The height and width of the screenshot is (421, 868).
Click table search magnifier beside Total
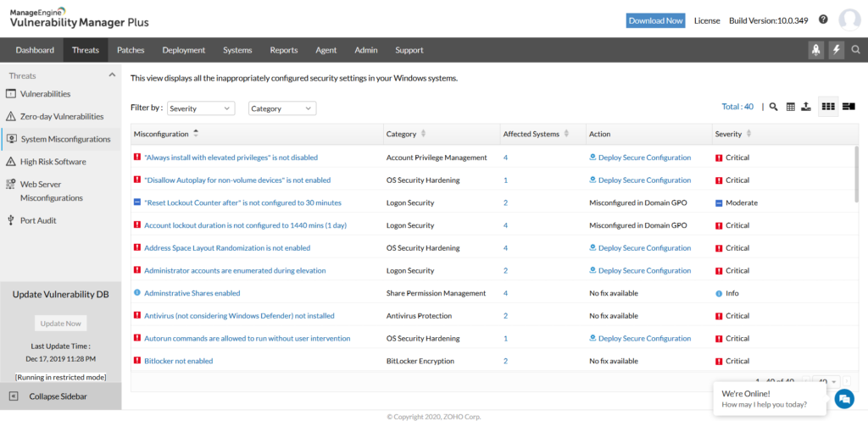pos(772,107)
